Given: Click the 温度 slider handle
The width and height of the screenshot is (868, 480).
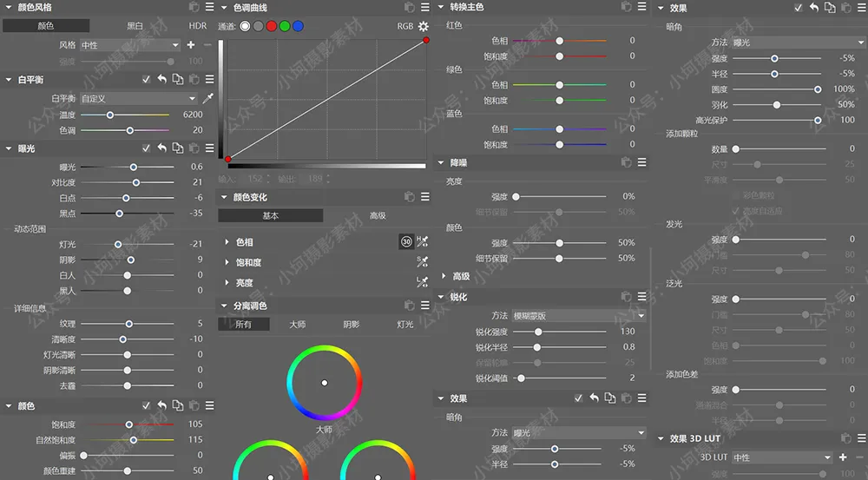Looking at the screenshot, I should point(110,115).
